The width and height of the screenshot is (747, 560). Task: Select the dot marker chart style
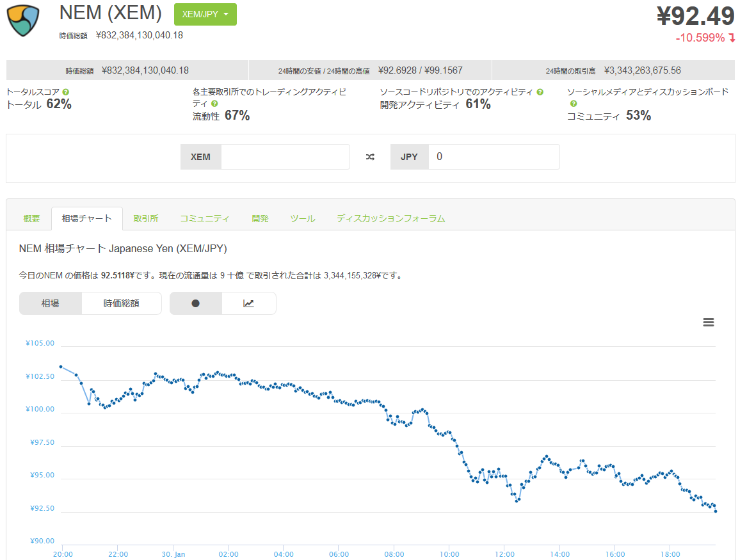(x=195, y=303)
